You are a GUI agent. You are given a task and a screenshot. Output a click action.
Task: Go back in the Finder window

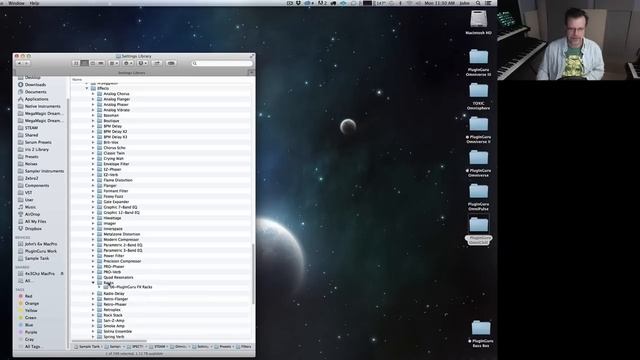[x=19, y=63]
